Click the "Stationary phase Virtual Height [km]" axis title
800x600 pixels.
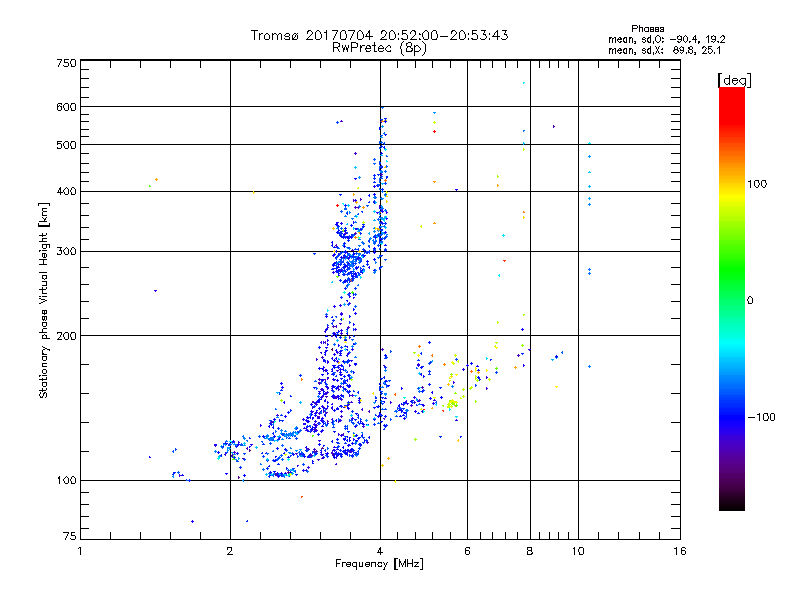tap(44, 301)
